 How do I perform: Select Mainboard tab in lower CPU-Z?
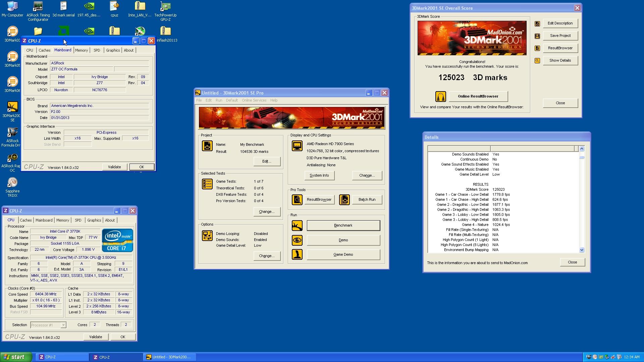coord(44,220)
